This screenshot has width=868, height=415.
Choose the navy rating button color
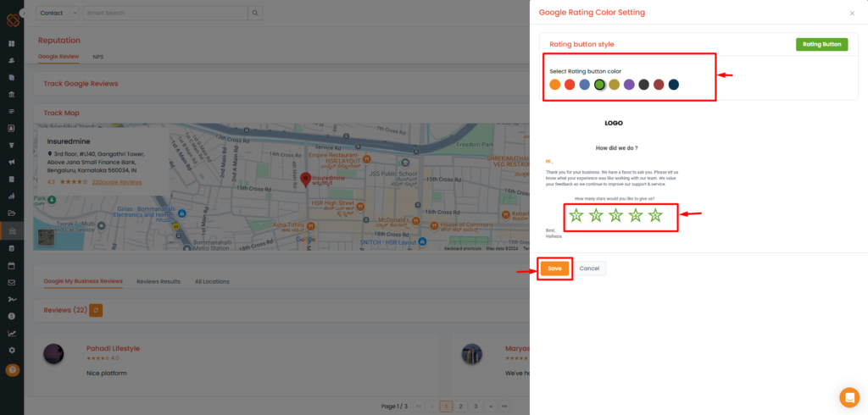pos(674,85)
